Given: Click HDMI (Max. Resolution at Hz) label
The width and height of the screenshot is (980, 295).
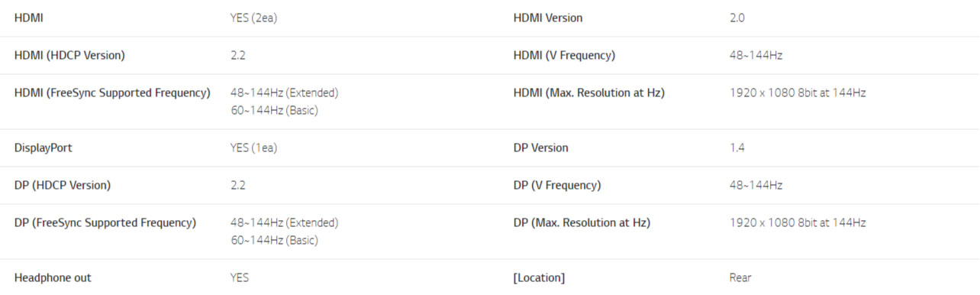Looking at the screenshot, I should click(589, 92).
